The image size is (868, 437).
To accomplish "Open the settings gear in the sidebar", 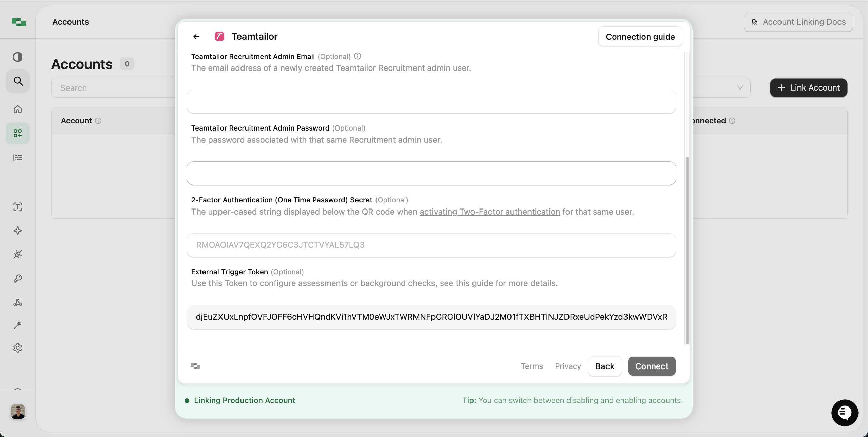I will click(18, 347).
